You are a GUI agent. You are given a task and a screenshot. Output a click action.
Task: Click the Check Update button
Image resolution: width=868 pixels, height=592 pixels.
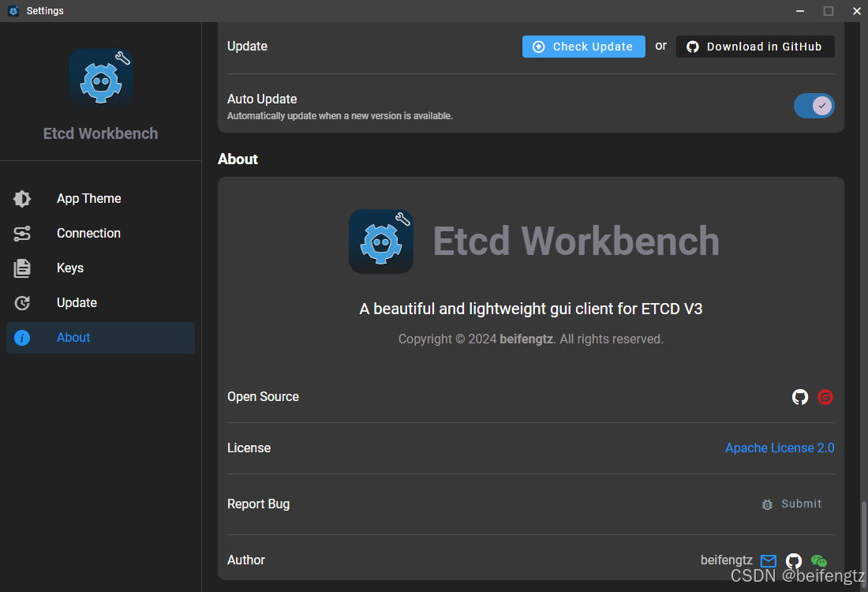[583, 47]
